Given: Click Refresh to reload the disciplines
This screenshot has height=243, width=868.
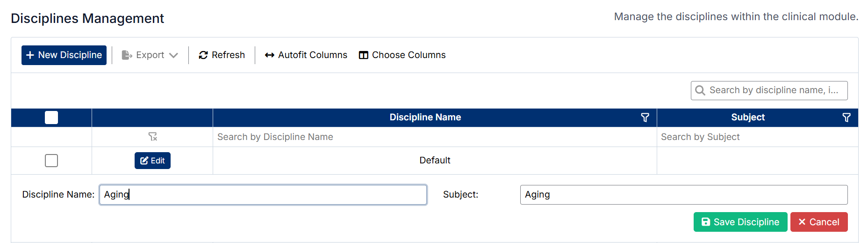Looking at the screenshot, I should coord(222,55).
